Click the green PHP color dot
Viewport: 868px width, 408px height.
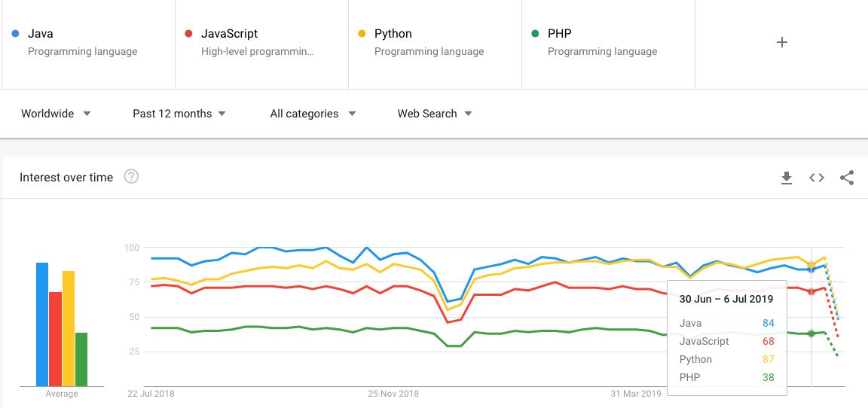point(535,34)
